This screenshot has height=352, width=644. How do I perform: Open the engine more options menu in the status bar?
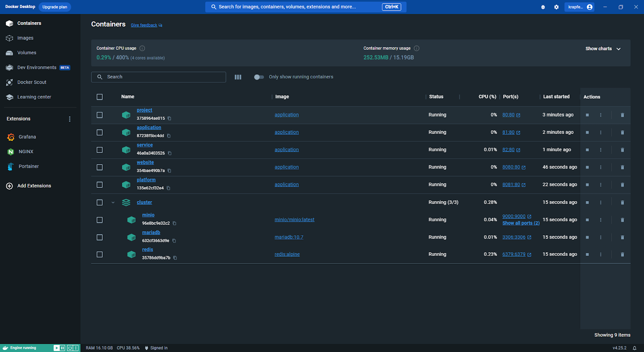coord(76,348)
